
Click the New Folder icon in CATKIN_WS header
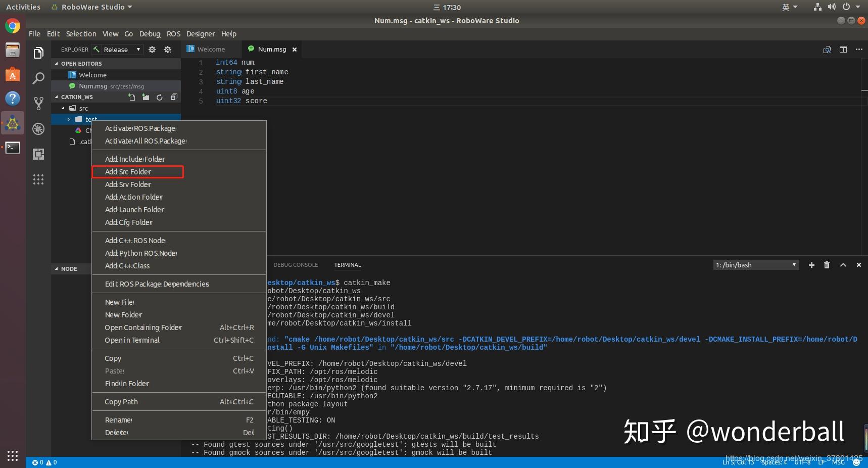tap(146, 97)
